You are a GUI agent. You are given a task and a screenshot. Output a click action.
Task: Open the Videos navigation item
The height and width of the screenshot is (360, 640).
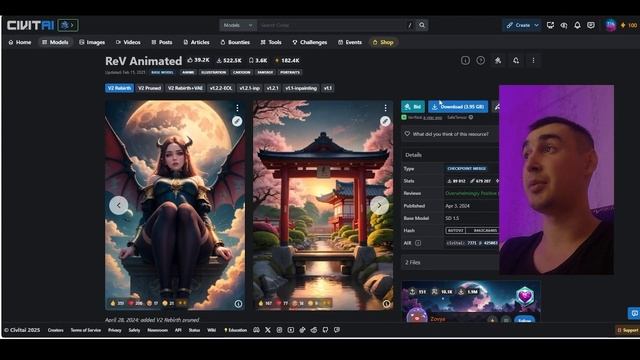click(x=128, y=42)
